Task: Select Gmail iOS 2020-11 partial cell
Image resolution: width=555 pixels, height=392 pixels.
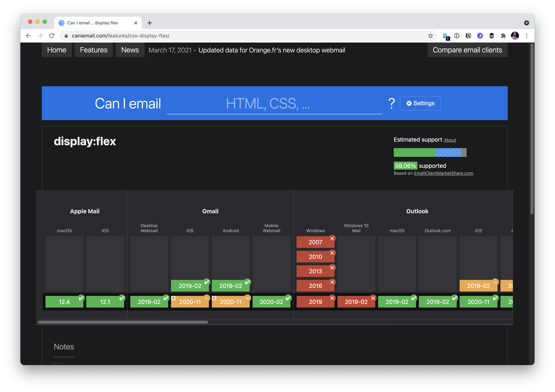Action: [x=190, y=302]
